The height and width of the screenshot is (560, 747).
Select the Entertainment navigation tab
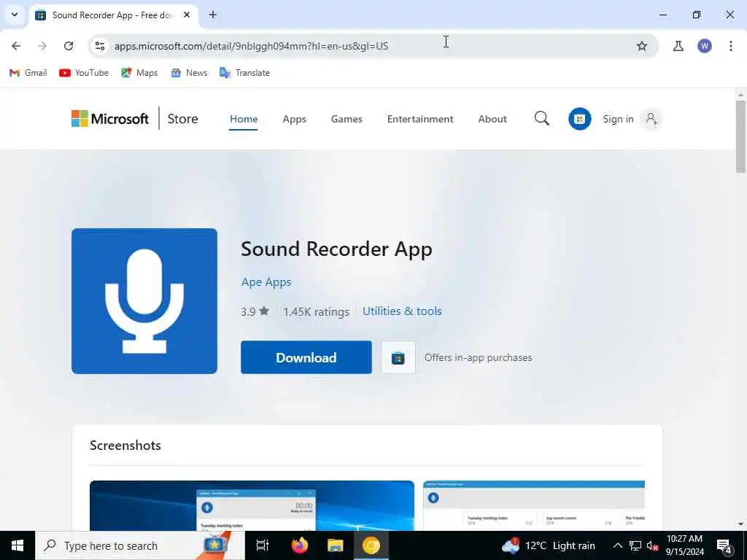coord(420,119)
